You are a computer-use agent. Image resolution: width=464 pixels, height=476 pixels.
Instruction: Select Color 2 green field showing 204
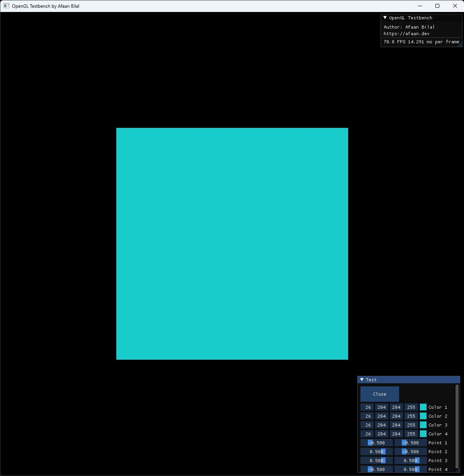pos(382,416)
